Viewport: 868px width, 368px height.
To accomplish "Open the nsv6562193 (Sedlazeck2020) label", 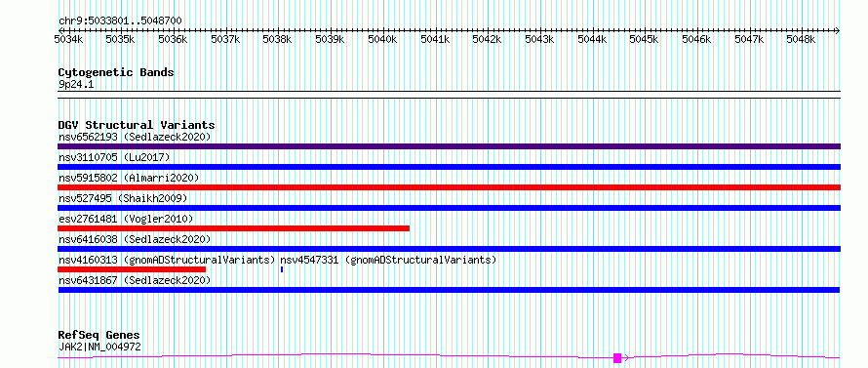I will tap(135, 137).
